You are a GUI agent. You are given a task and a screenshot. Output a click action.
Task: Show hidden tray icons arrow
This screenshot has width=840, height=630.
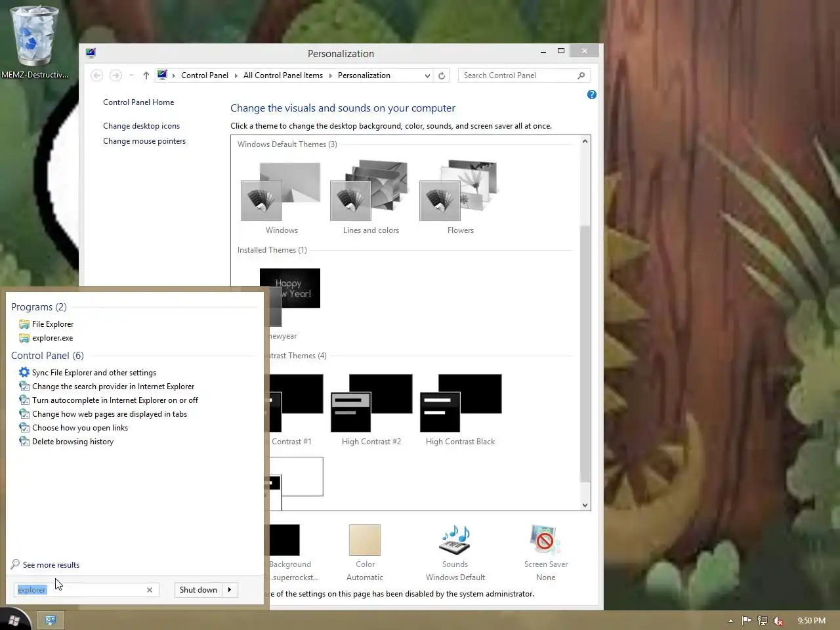[730, 621]
